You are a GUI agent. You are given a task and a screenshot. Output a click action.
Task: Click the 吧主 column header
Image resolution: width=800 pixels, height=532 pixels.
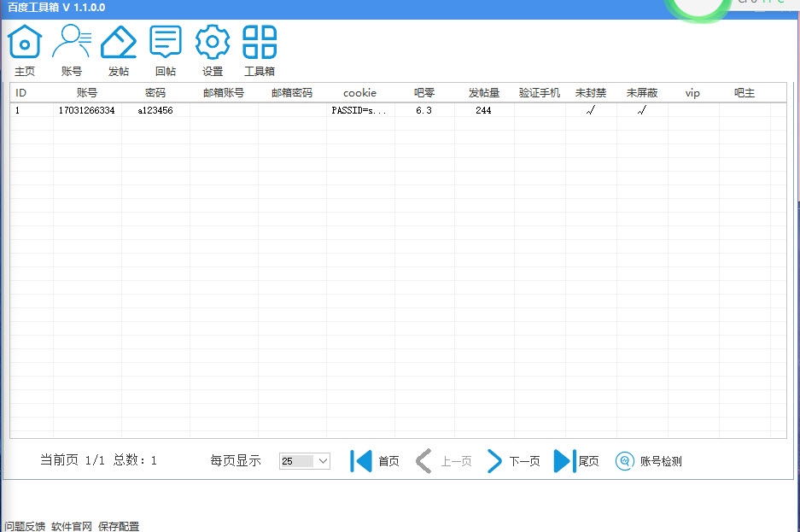click(745, 93)
